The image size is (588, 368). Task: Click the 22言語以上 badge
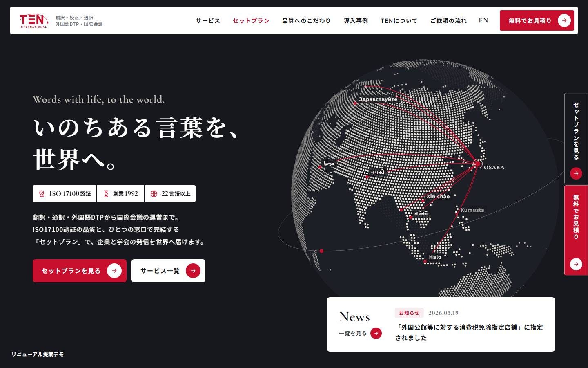170,194
